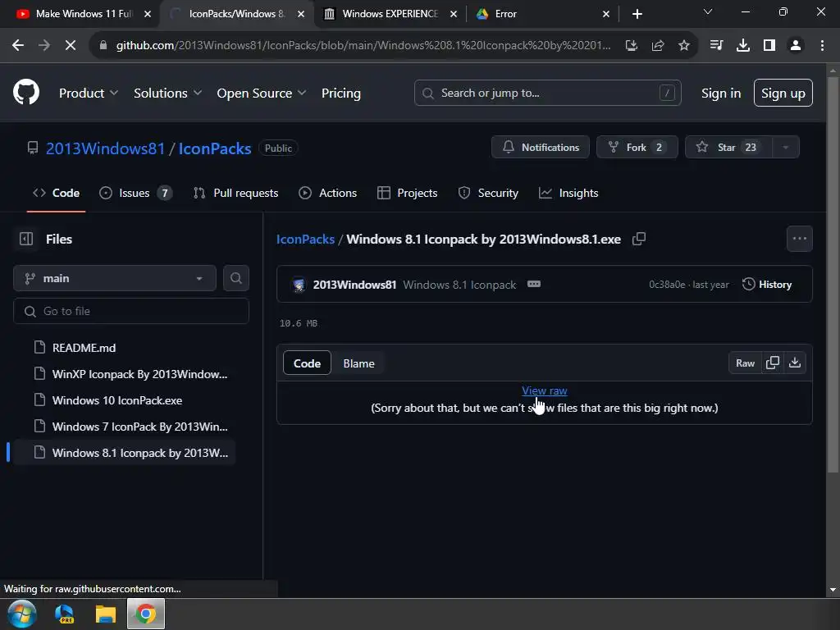Fork the repository
This screenshot has width=840, height=630.
tap(637, 148)
